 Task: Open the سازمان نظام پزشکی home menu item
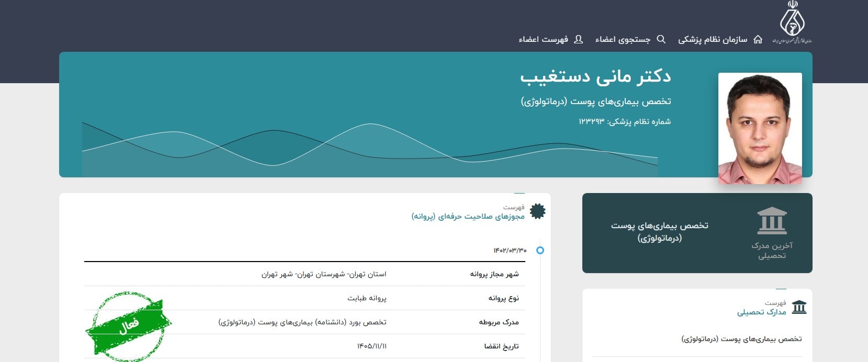pos(713,40)
